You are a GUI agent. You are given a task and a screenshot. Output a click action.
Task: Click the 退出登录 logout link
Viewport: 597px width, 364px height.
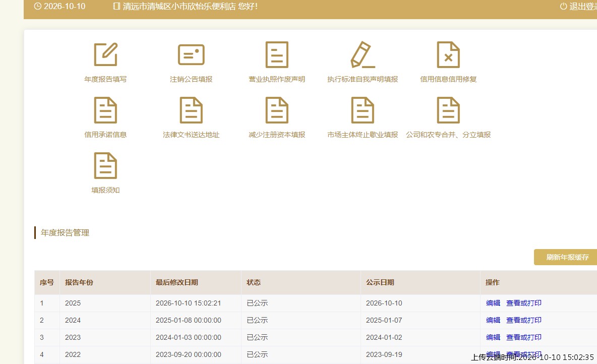point(579,7)
